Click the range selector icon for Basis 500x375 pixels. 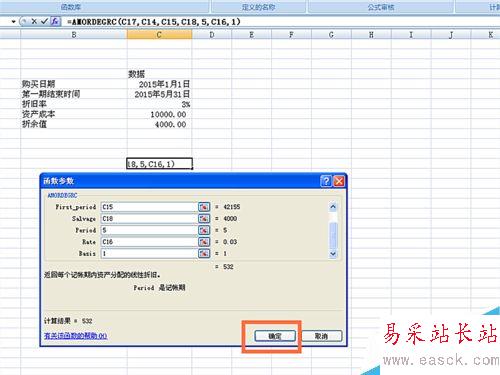(204, 254)
